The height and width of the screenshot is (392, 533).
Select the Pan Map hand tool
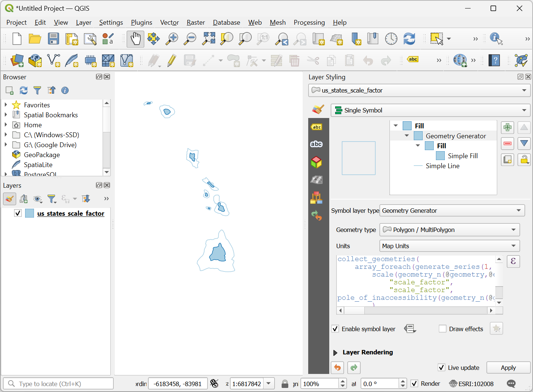coord(135,39)
